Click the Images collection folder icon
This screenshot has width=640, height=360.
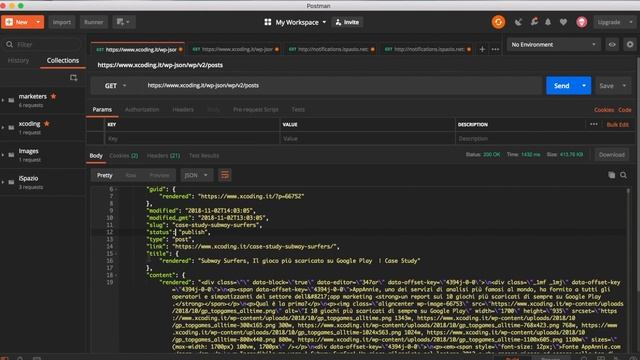(x=11, y=155)
